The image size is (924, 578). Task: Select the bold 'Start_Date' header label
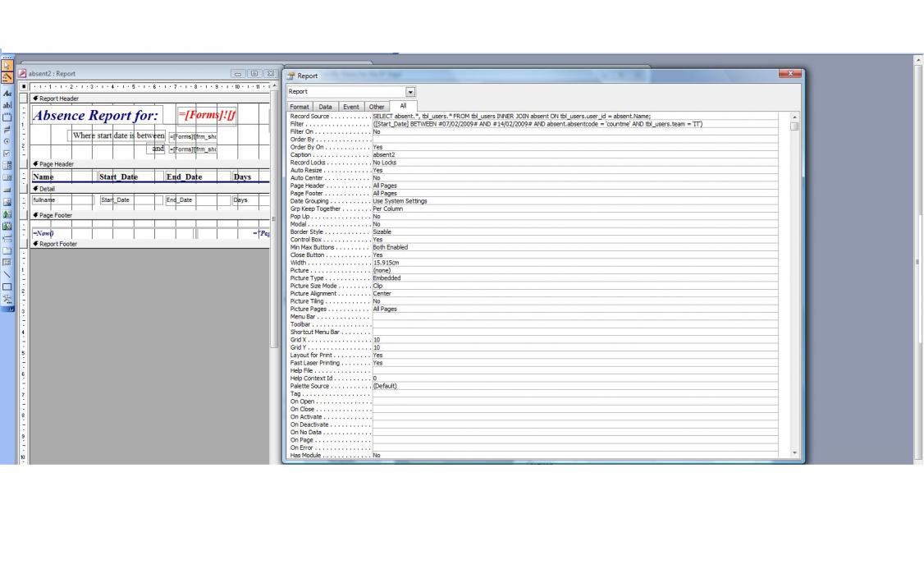coord(130,177)
